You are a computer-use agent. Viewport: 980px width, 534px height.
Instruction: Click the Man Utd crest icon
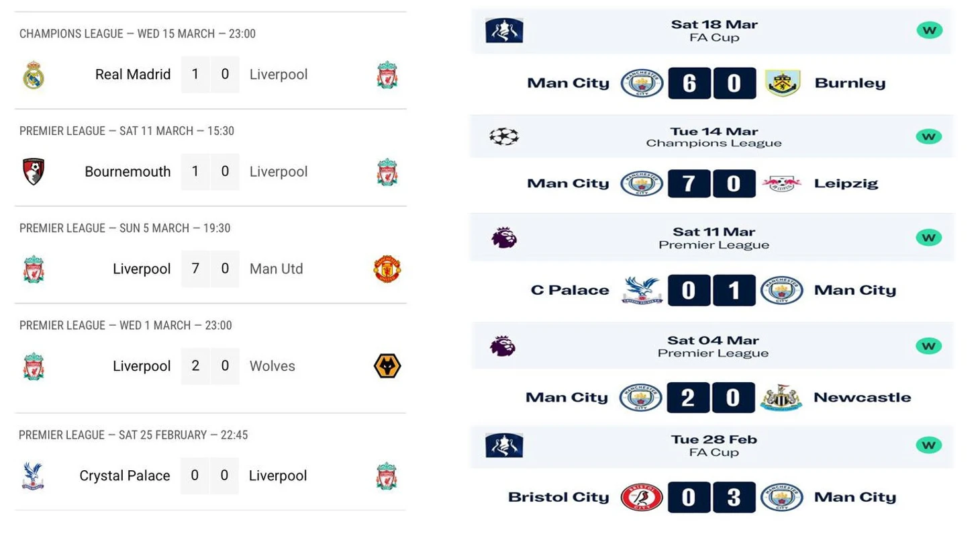tap(387, 269)
